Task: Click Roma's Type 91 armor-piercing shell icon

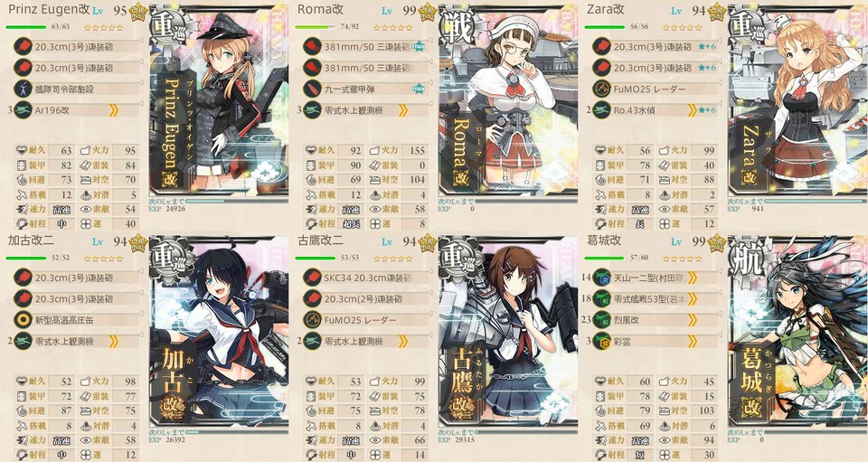Action: pyautogui.click(x=312, y=89)
